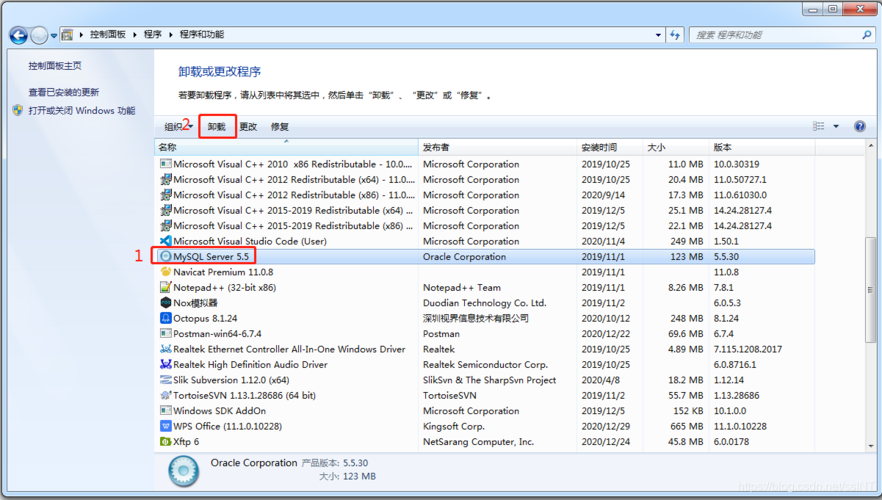Select Realtek High Definition Audio Driver icon
Viewport: 882px width, 500px height.
click(165, 364)
